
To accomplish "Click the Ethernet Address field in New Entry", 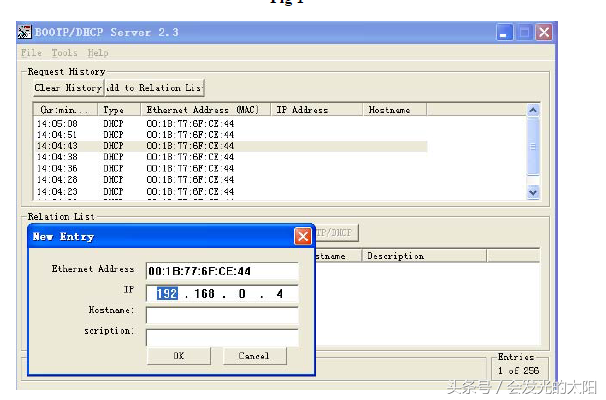I will pos(222,271).
